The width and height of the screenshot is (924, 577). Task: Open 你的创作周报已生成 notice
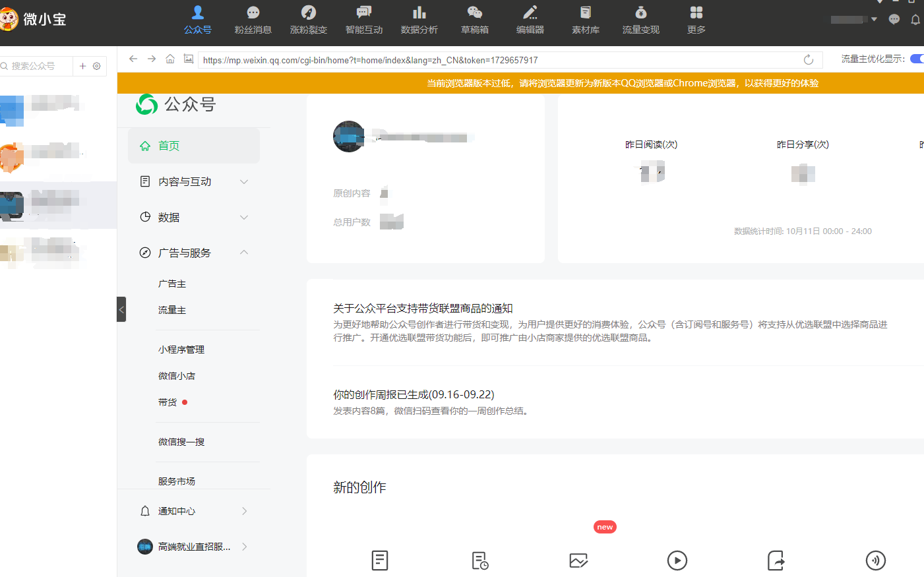[414, 394]
